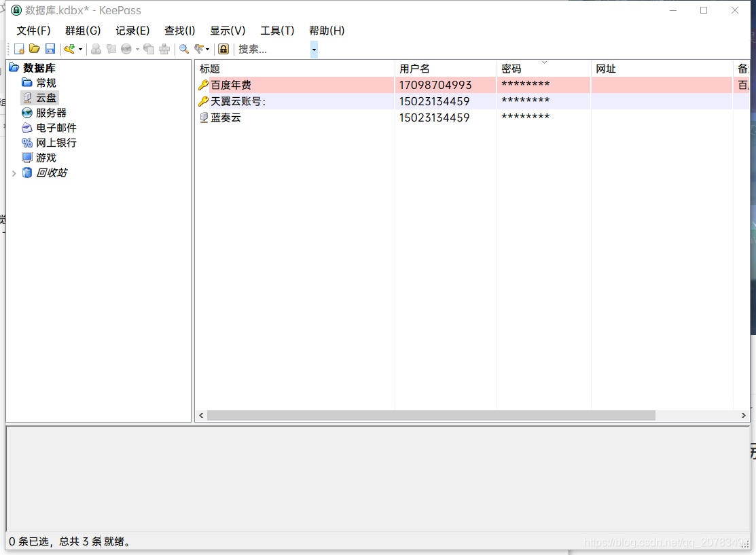
Task: Click the Find magnifier icon
Action: click(x=183, y=49)
